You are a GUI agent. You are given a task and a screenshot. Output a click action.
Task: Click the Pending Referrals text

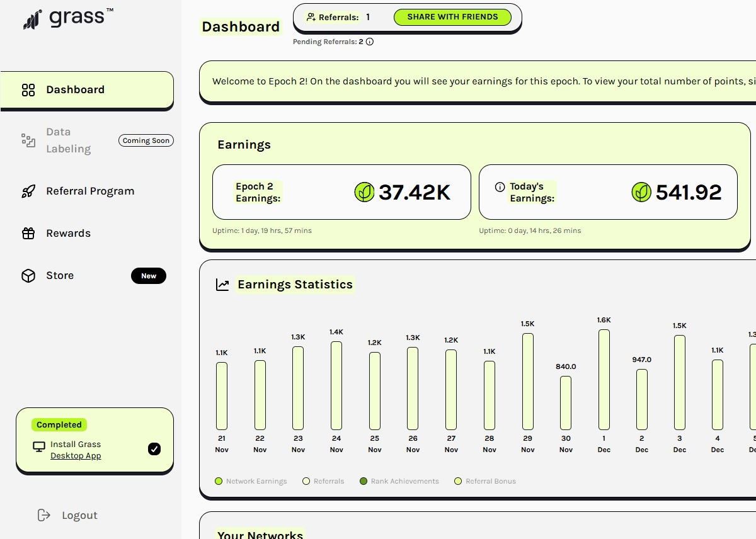click(x=328, y=42)
